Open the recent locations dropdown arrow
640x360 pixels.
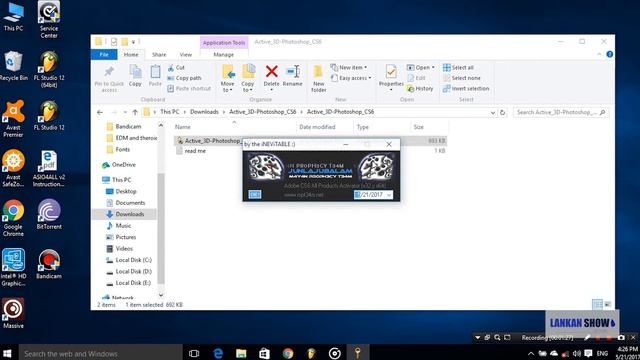[125, 112]
